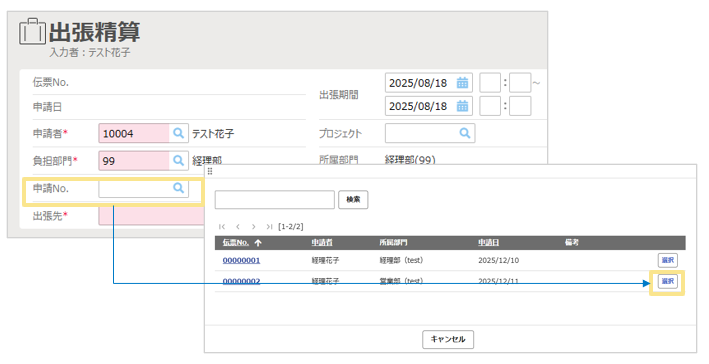
Task: Sort by 伝票No. column header
Action: 236,243
